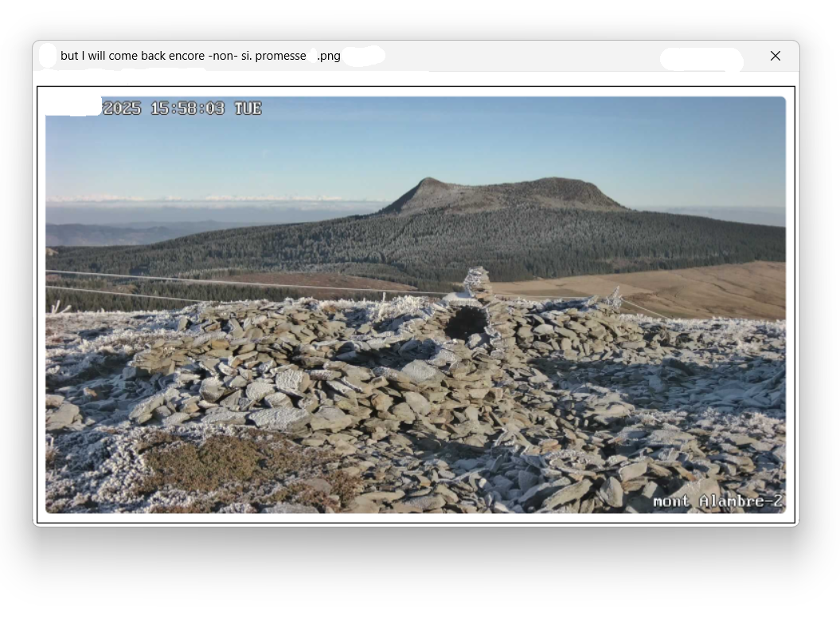
Task: Click the 15:58:03 timestamp overlay
Action: coord(187,108)
